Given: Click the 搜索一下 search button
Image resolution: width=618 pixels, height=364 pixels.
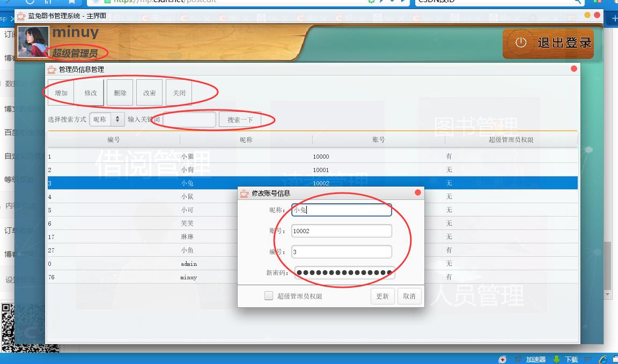Looking at the screenshot, I should [x=240, y=120].
